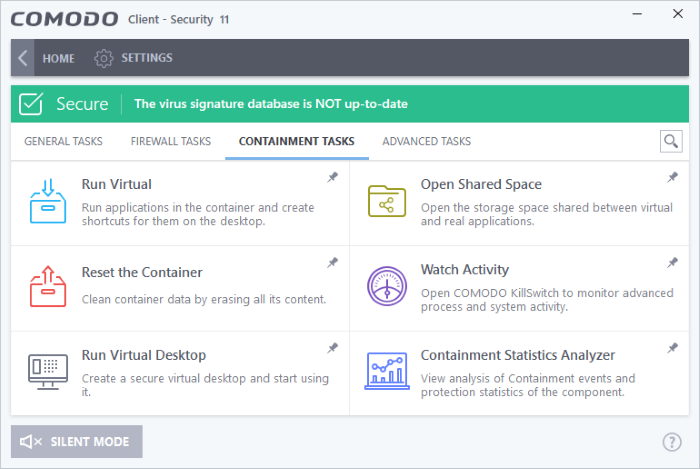Click the Containment Statistics Analyzer title
This screenshot has width=700, height=469.
518,355
